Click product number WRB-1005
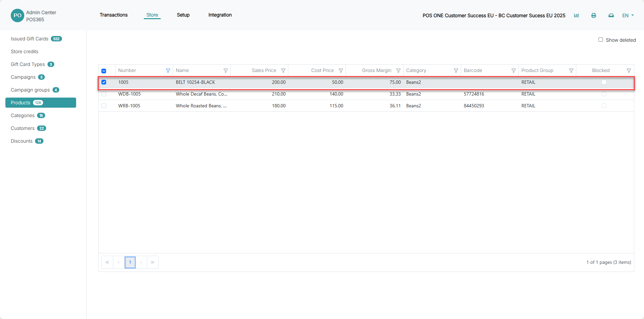644x319 pixels. [x=129, y=106]
